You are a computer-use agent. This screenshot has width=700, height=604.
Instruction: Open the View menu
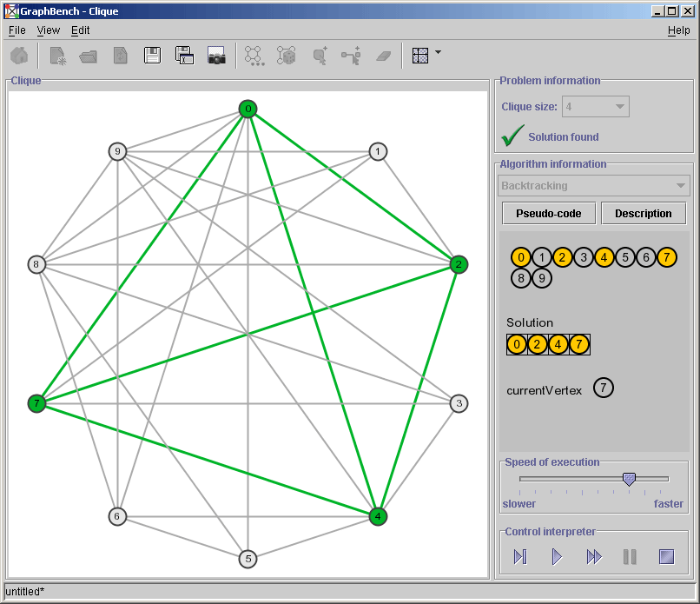pos(49,30)
